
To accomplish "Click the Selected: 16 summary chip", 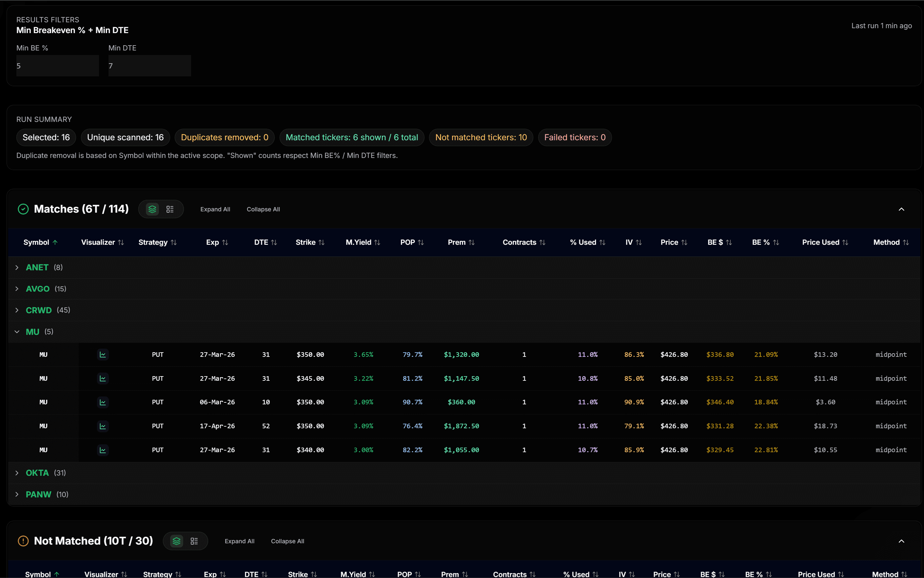I will pyautogui.click(x=46, y=137).
